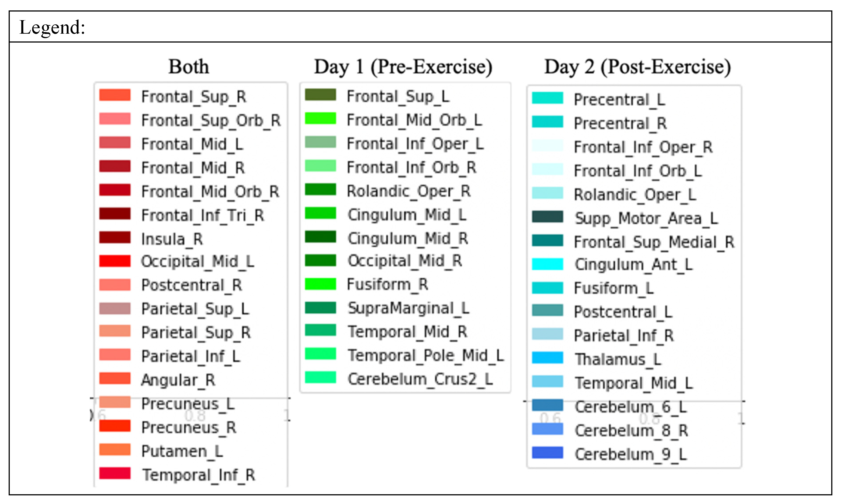Select the Precentral_L turquoise swatch

tap(547, 98)
